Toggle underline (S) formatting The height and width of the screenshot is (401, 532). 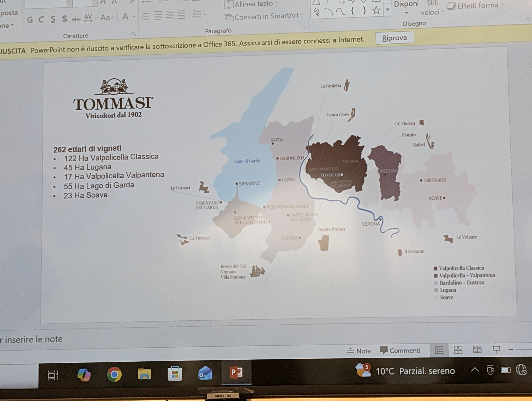[x=53, y=19]
